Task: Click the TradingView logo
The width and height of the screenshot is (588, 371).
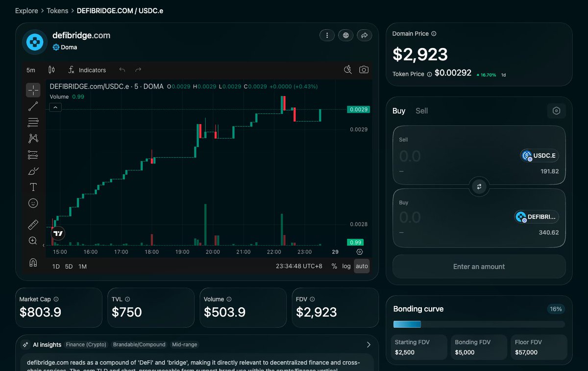Action: tap(58, 233)
